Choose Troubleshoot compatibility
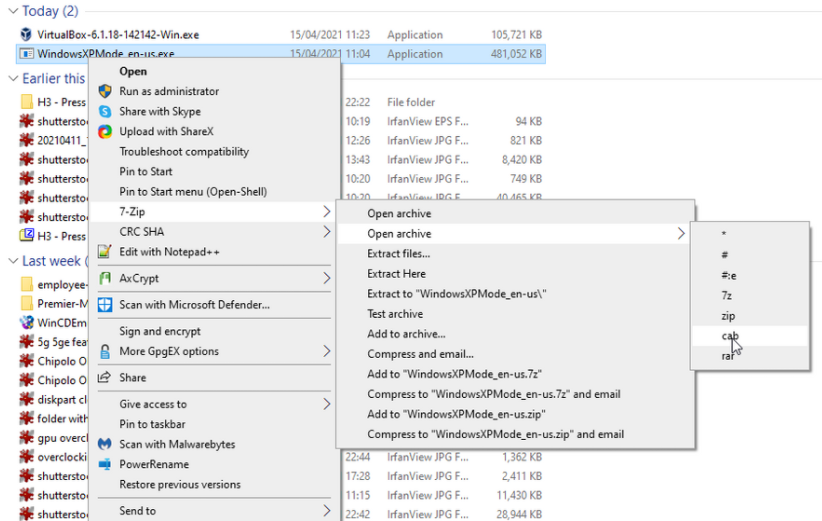Viewport: 822px width, 521px height. pyautogui.click(x=184, y=151)
